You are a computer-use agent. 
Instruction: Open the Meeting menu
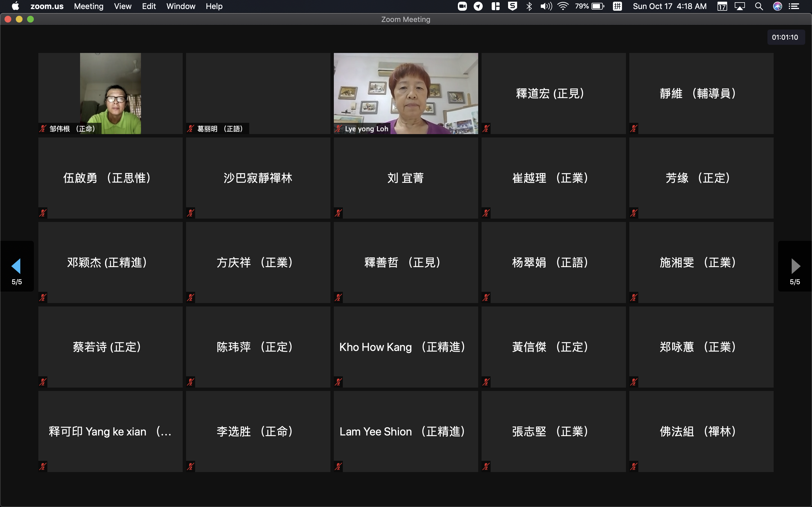[x=89, y=6]
